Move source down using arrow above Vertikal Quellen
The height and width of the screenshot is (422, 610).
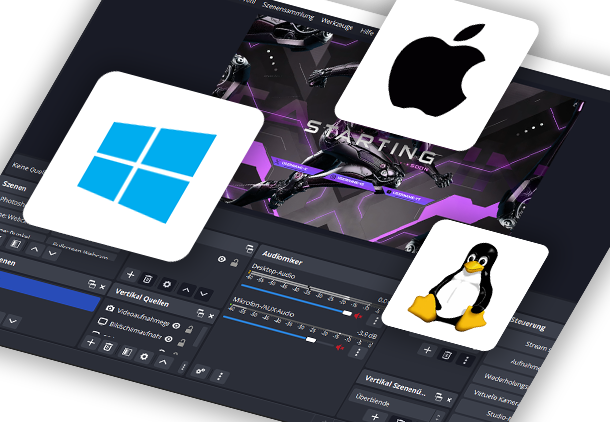(203, 294)
